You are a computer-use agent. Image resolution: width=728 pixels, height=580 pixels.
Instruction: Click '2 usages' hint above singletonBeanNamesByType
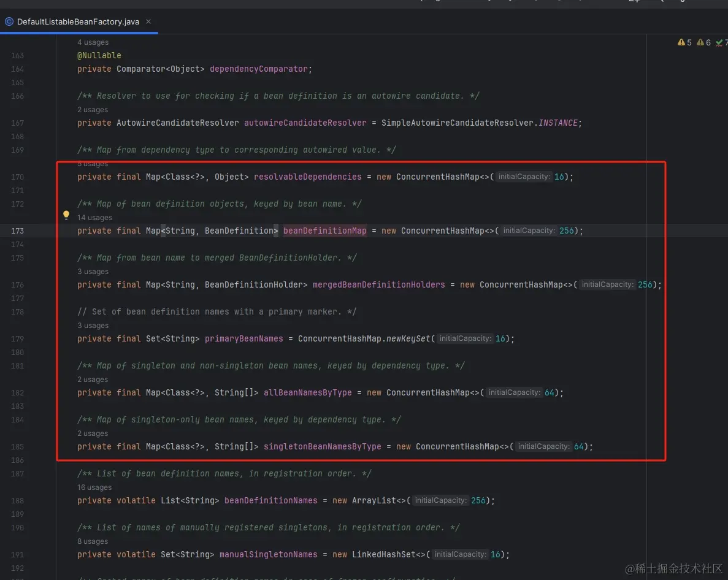pos(93,433)
